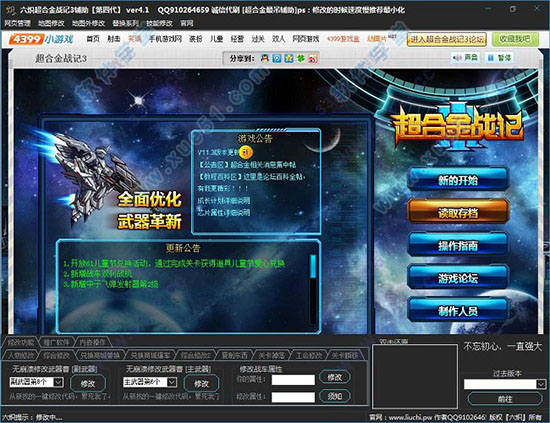The height and width of the screenshot is (423, 550).
Task: Switch to the 推广软件 tab
Action: click(x=56, y=342)
